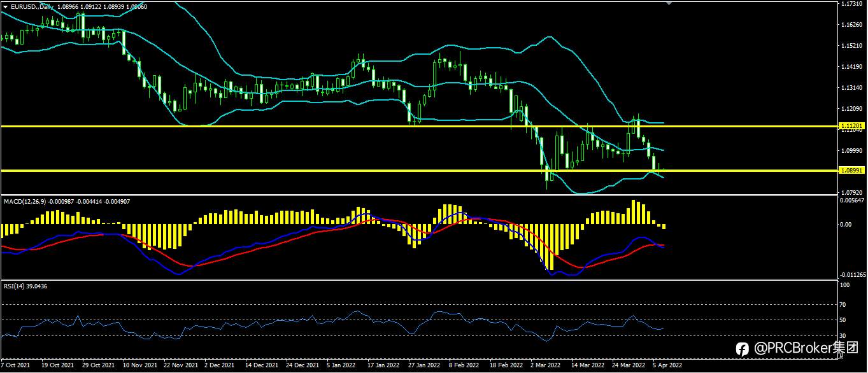Click the 14 Mar 2022 date label
Image resolution: width=868 pixels, height=373 pixels.
click(x=587, y=366)
